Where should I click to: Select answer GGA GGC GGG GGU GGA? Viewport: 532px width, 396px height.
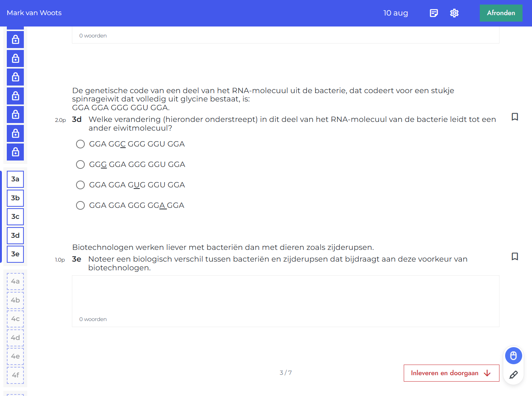point(80,144)
